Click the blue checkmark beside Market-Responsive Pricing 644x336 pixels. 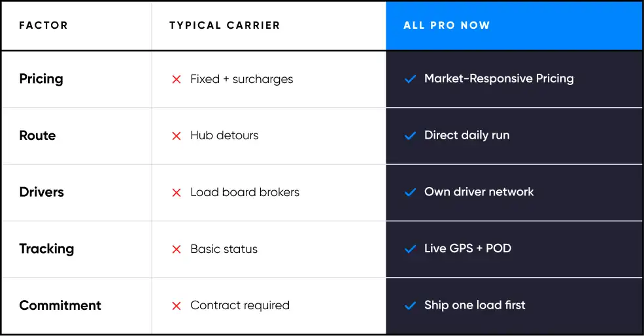[411, 79]
